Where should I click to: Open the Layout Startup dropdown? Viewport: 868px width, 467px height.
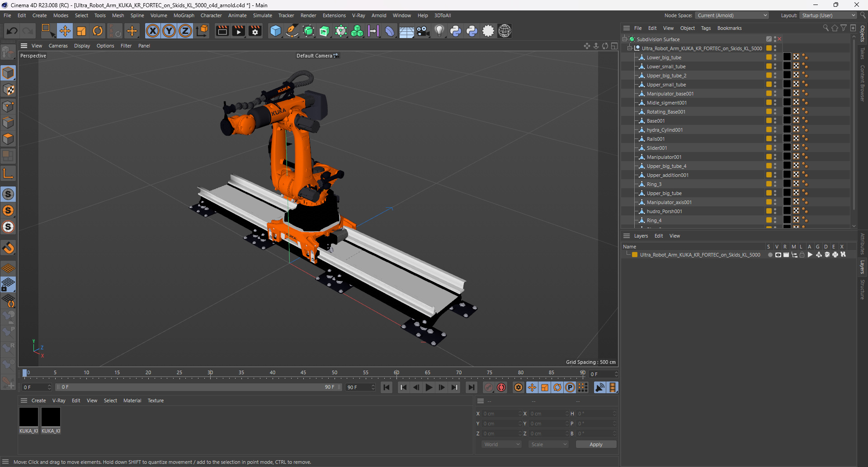(x=828, y=15)
